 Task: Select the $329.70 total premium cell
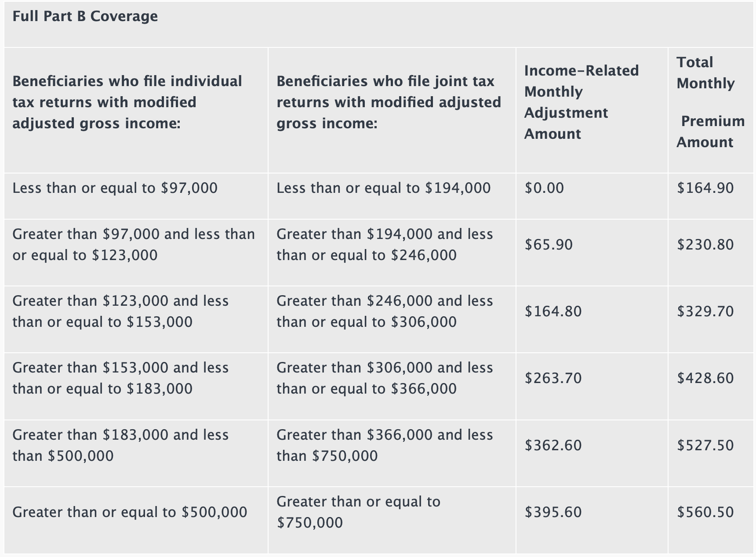click(x=705, y=311)
